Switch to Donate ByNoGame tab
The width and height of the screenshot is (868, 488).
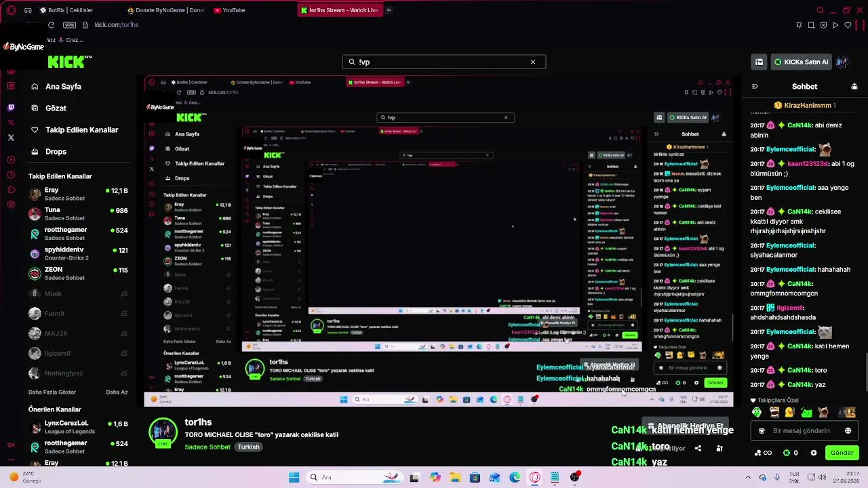point(165,10)
